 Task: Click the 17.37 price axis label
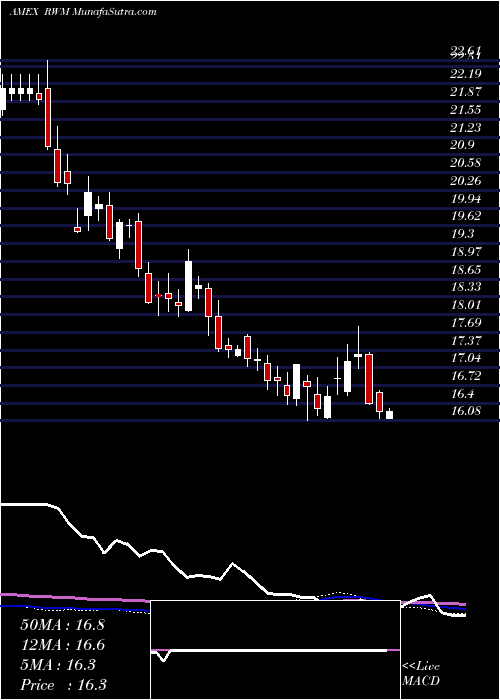click(466, 340)
